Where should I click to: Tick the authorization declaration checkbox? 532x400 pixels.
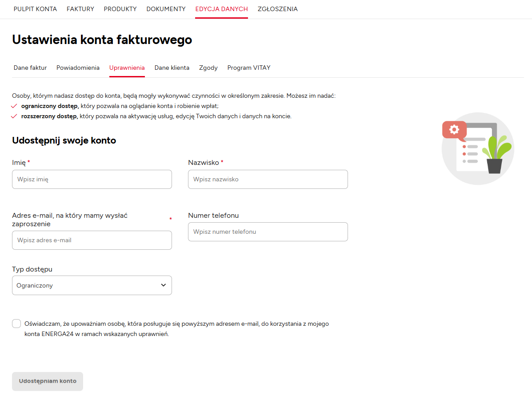tap(16, 324)
